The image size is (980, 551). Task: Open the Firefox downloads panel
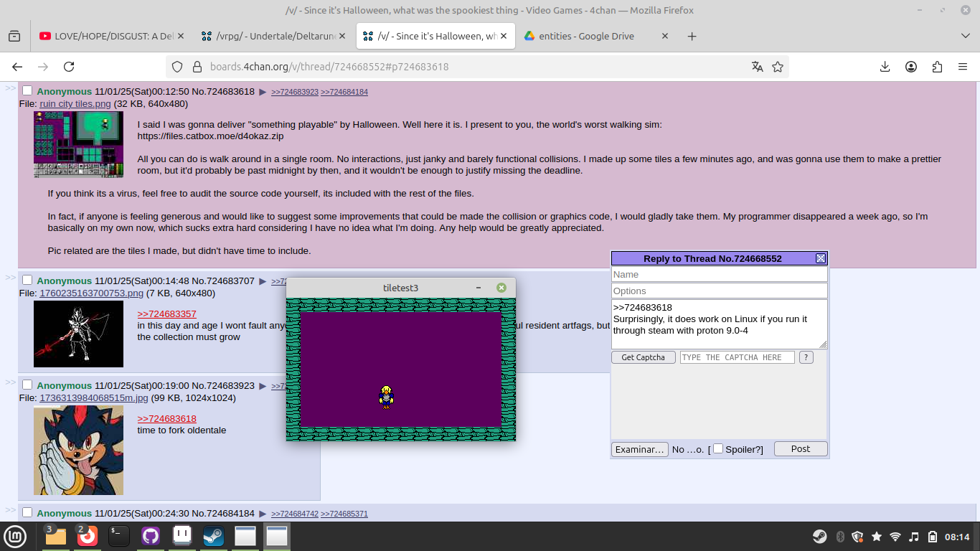[885, 67]
